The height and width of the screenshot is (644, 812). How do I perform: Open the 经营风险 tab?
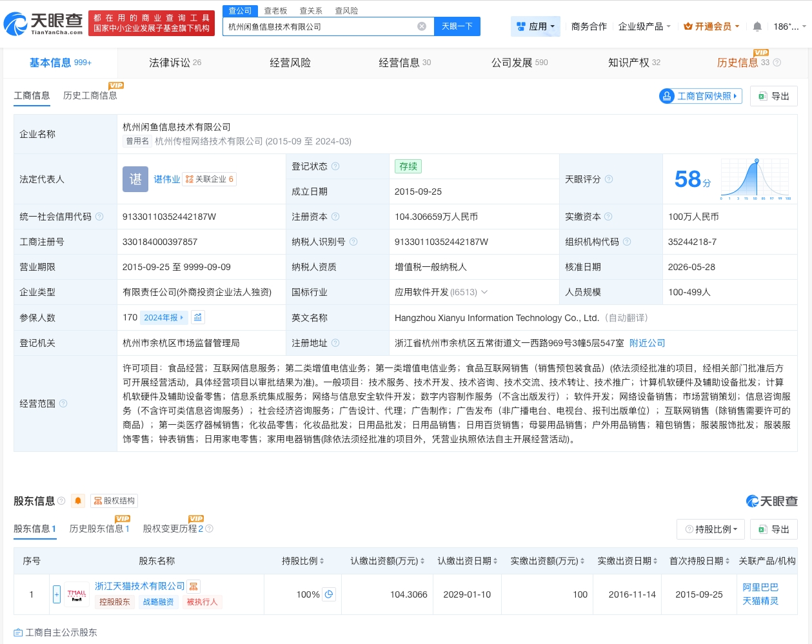(x=290, y=63)
